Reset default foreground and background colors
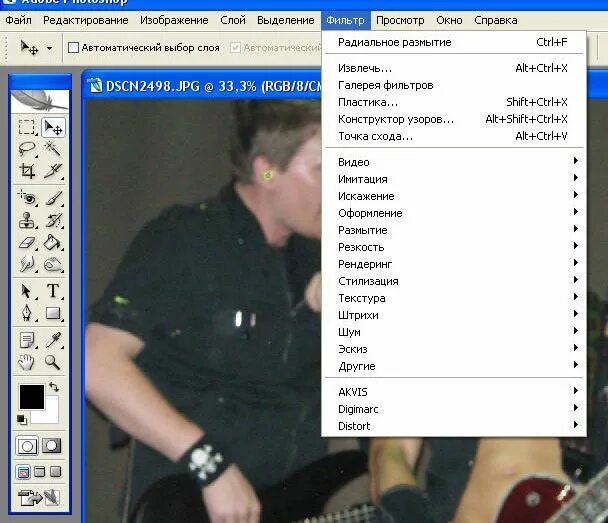This screenshot has width=608, height=523. [22, 419]
